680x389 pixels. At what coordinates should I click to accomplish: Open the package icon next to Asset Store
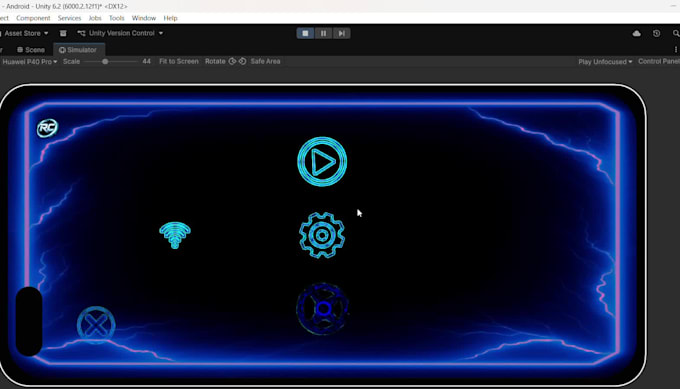pos(63,33)
